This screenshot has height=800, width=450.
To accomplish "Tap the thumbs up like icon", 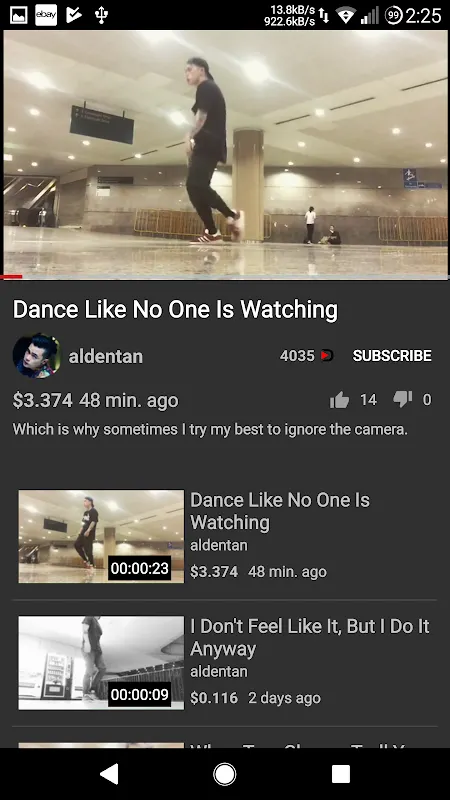I will [339, 400].
